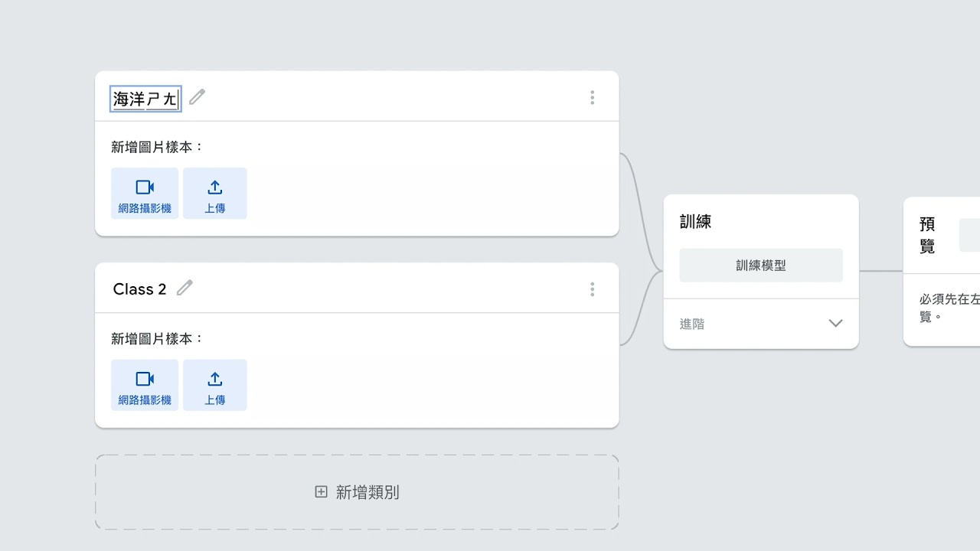Click 上傳 upload in the Class 2 card
Image resolution: width=980 pixels, height=551 pixels.
[x=215, y=385]
